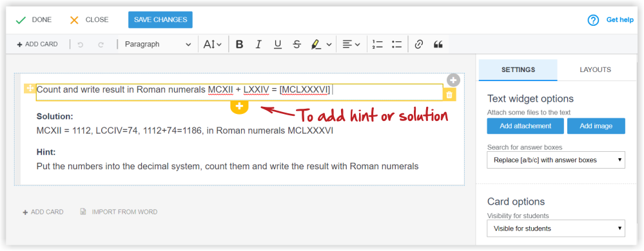Open the text alignment dropdown
Image resolution: width=644 pixels, height=251 pixels.
(351, 44)
